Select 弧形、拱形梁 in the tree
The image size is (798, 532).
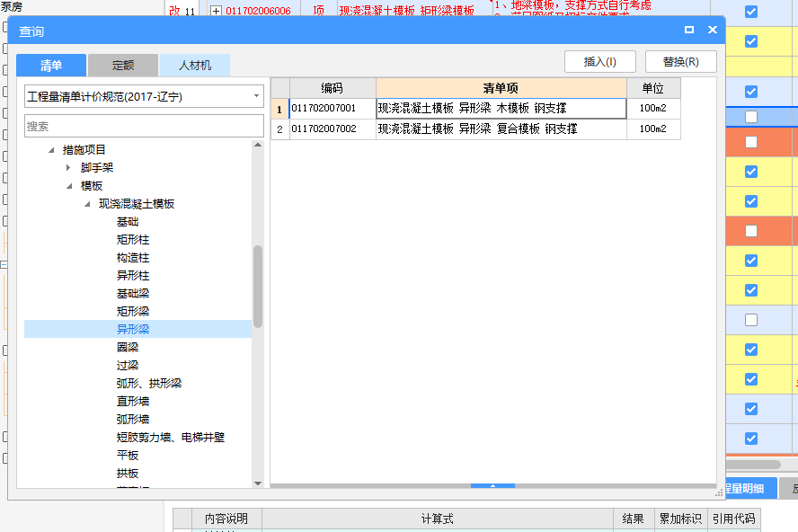(x=149, y=383)
